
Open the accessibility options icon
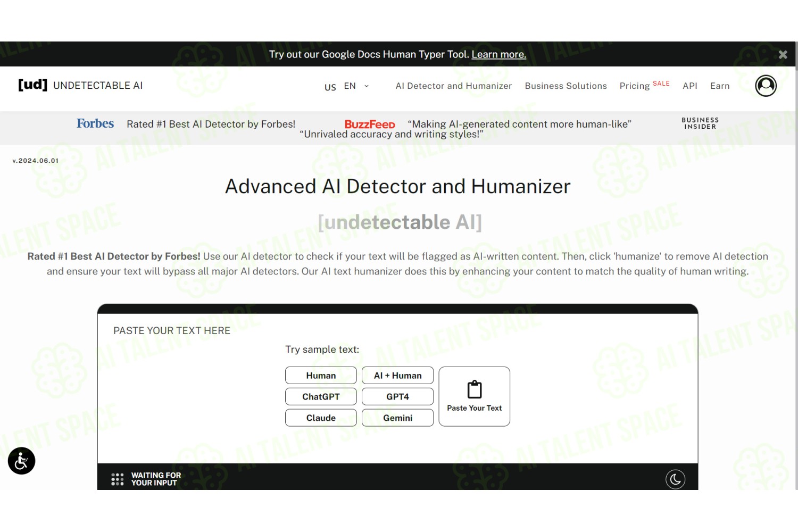pos(21,461)
